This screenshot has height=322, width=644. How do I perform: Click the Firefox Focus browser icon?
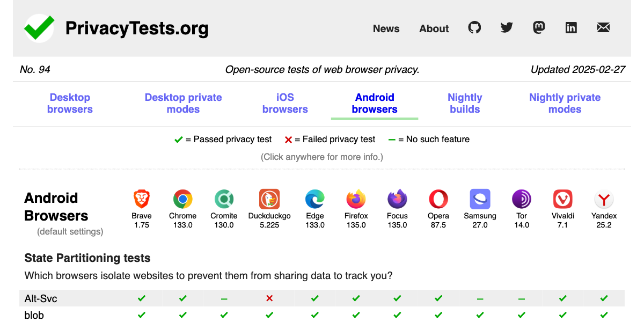397,199
